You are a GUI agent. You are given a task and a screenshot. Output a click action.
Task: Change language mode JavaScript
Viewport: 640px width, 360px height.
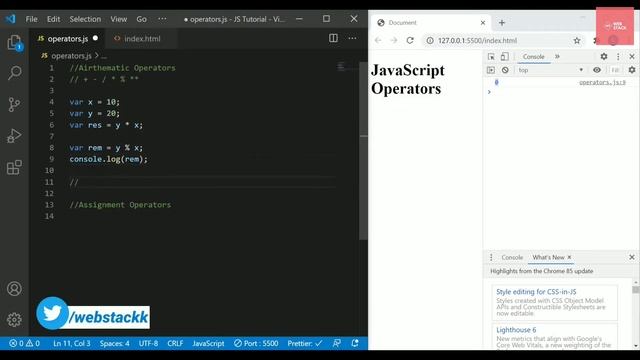coord(208,343)
